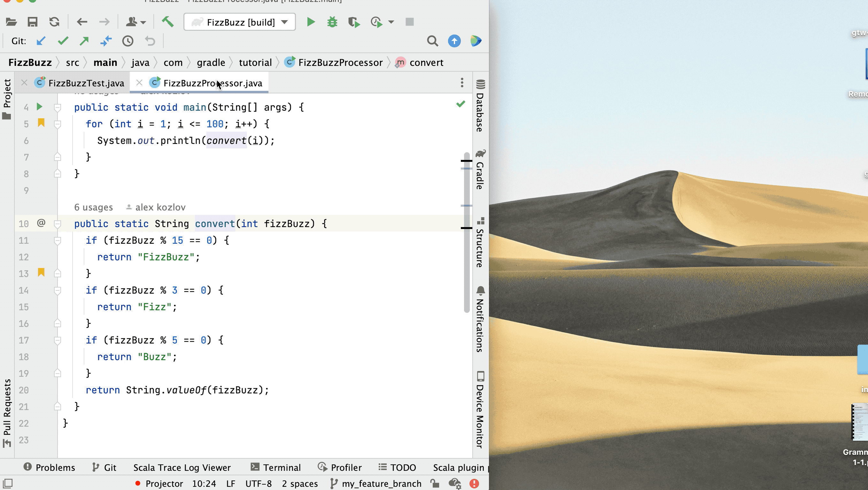Open file with the folder icon
Image resolution: width=868 pixels, height=490 pixels.
(11, 22)
